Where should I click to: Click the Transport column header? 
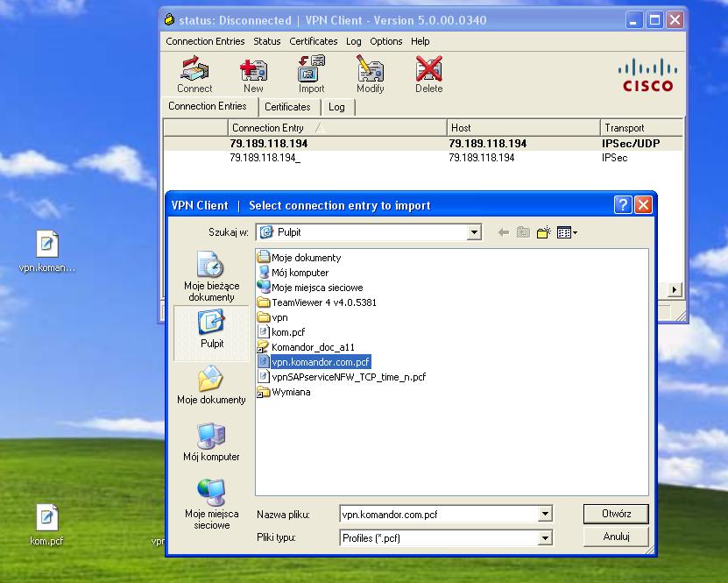pyautogui.click(x=641, y=127)
